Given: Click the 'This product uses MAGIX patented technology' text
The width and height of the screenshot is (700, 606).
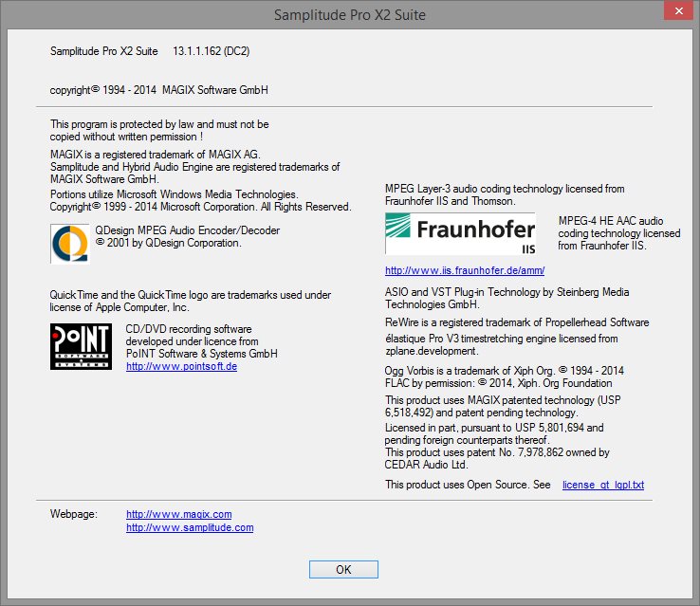Looking at the screenshot, I should pyautogui.click(x=503, y=406).
